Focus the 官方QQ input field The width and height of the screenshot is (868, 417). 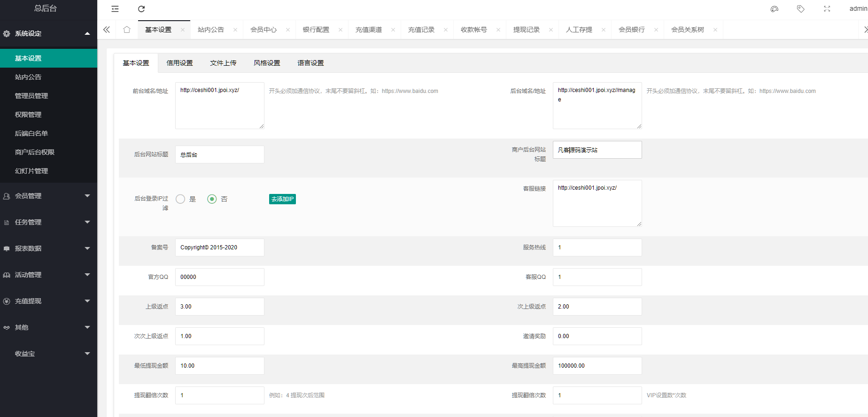220,277
